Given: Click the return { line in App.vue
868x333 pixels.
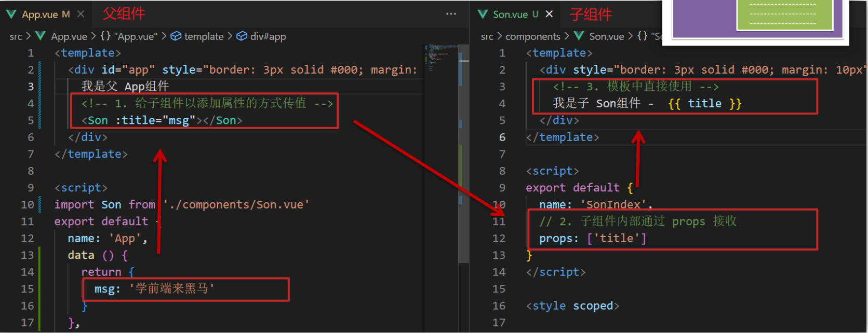Looking at the screenshot, I should 108,272.
